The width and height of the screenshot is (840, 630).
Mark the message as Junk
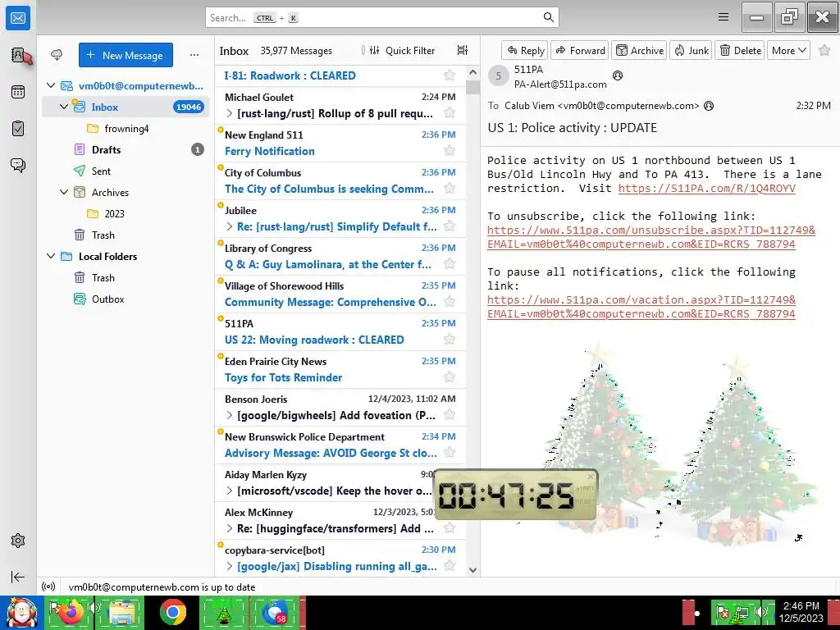691,50
